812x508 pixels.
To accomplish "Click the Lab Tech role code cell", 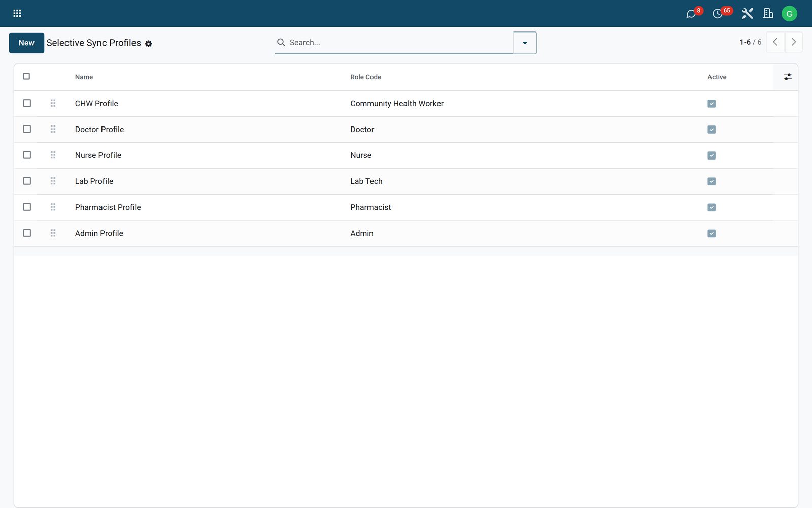I will [x=366, y=181].
